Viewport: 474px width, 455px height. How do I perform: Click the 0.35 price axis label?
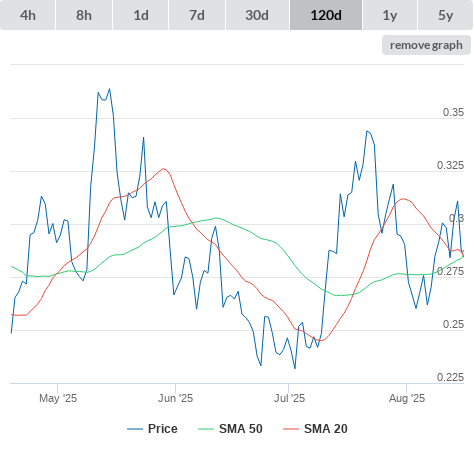click(453, 112)
